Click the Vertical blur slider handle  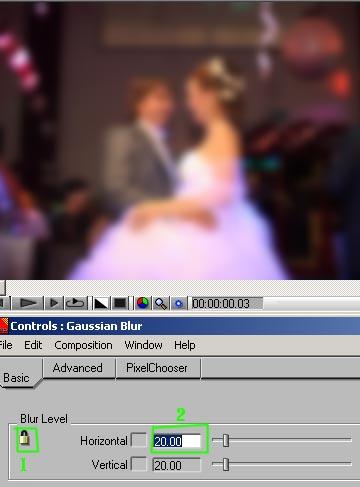pyautogui.click(x=226, y=464)
